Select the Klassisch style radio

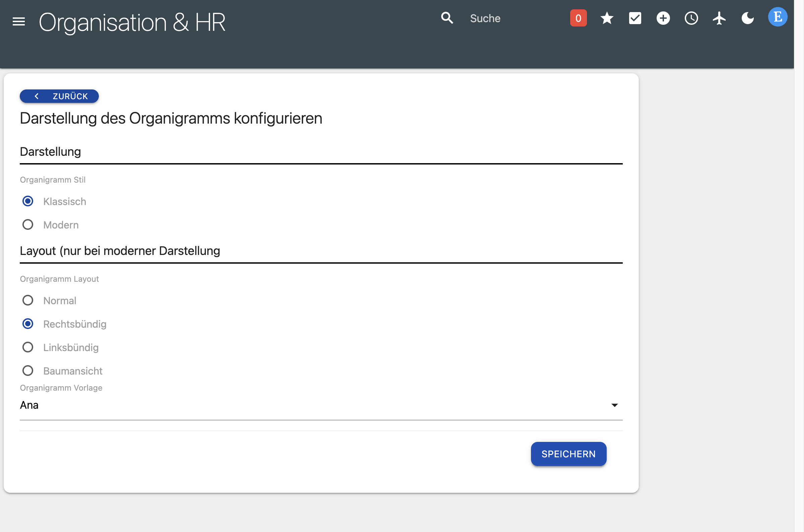click(28, 201)
